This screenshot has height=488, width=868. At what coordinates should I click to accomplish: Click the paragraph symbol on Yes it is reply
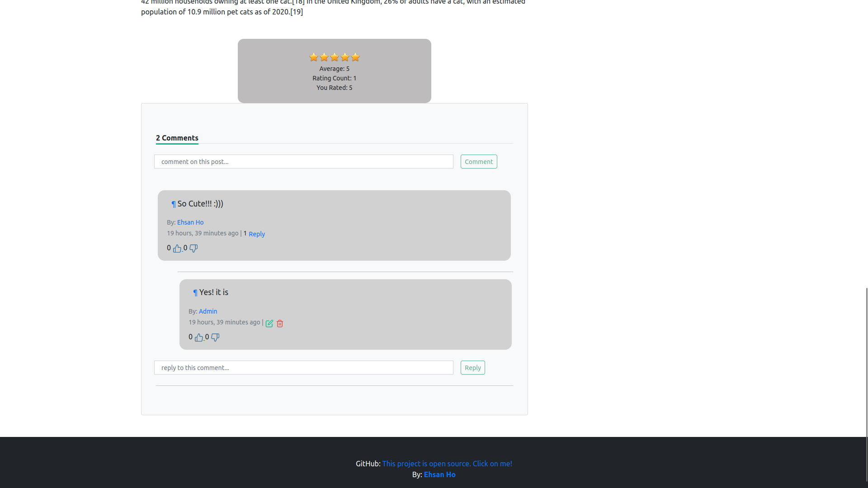(196, 292)
